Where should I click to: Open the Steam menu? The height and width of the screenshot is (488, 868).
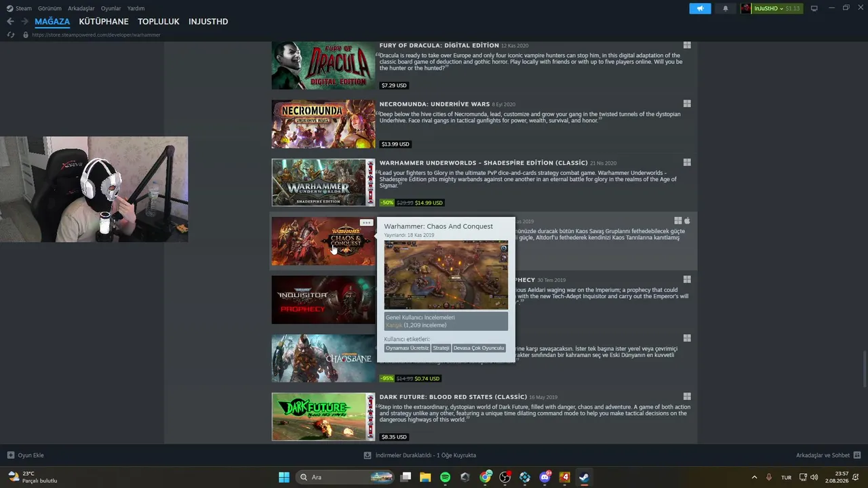tap(19, 8)
